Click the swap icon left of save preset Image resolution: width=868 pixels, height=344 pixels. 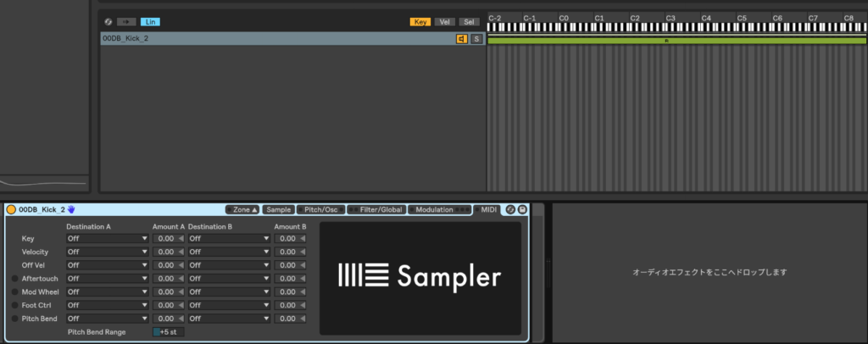510,209
